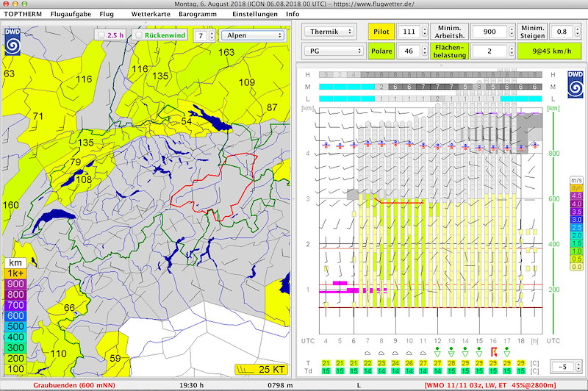The image size is (588, 391).
Task: Open the Alpen region dropdown
Action: coord(253,35)
